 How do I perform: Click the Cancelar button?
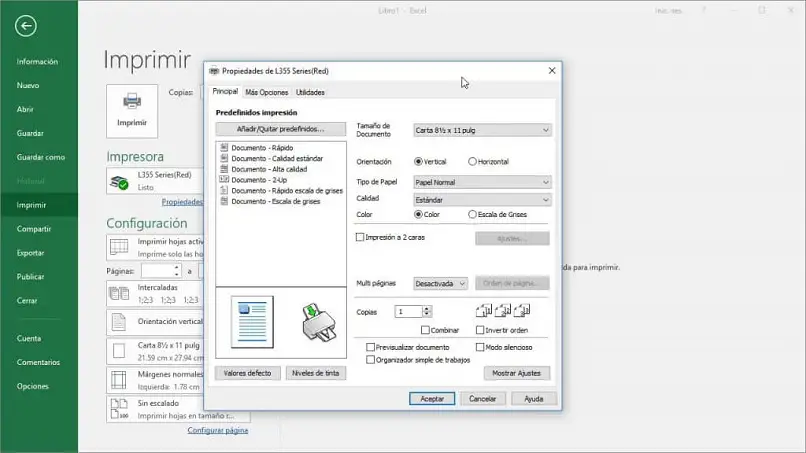tap(482, 398)
